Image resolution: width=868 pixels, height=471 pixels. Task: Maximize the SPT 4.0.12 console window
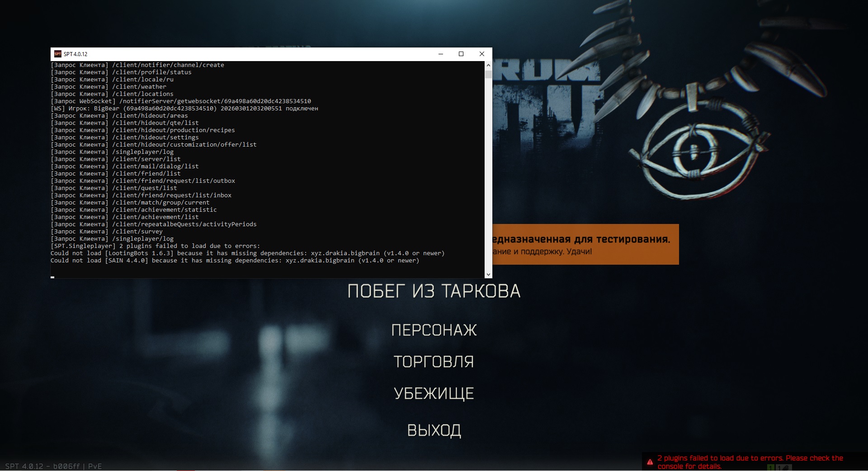pyautogui.click(x=461, y=54)
